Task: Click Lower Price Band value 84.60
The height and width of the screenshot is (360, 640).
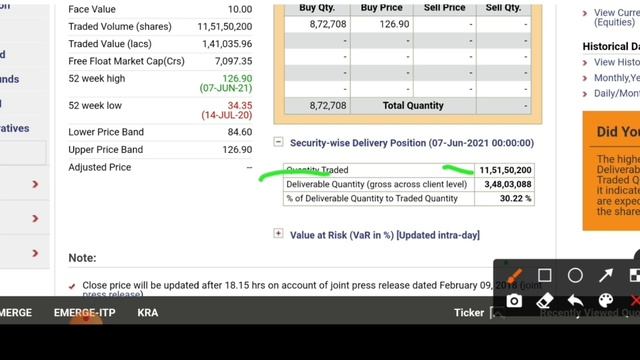Action: [x=240, y=132]
